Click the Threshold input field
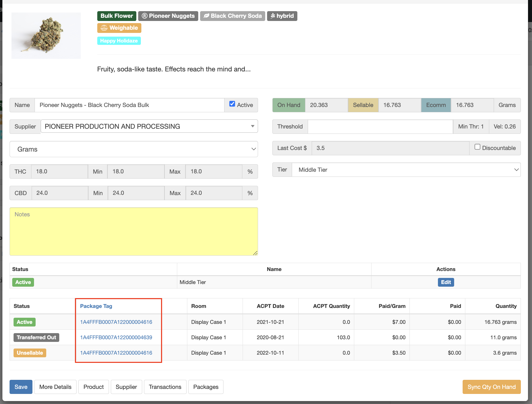Viewport: 532px width, 404px height. [x=380, y=127]
